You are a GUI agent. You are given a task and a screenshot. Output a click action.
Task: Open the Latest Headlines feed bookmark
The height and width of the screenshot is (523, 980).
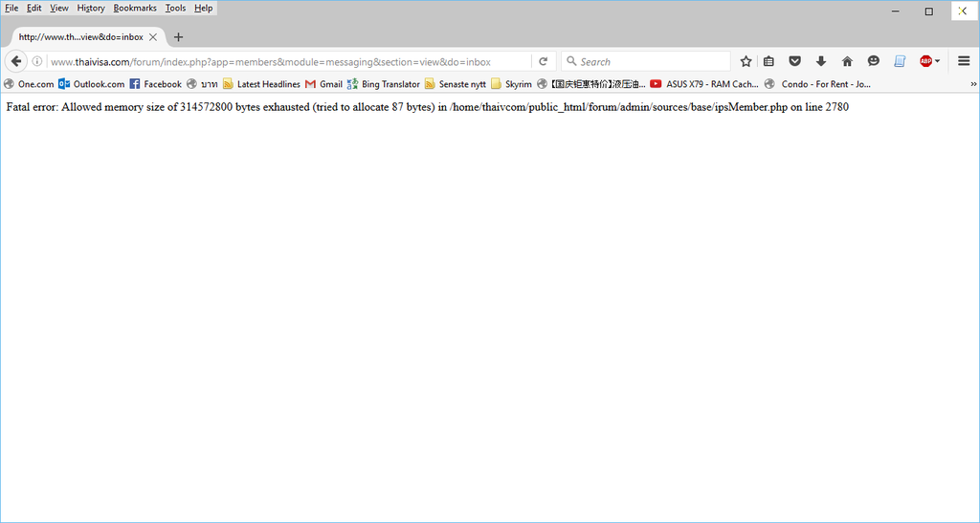click(x=261, y=83)
